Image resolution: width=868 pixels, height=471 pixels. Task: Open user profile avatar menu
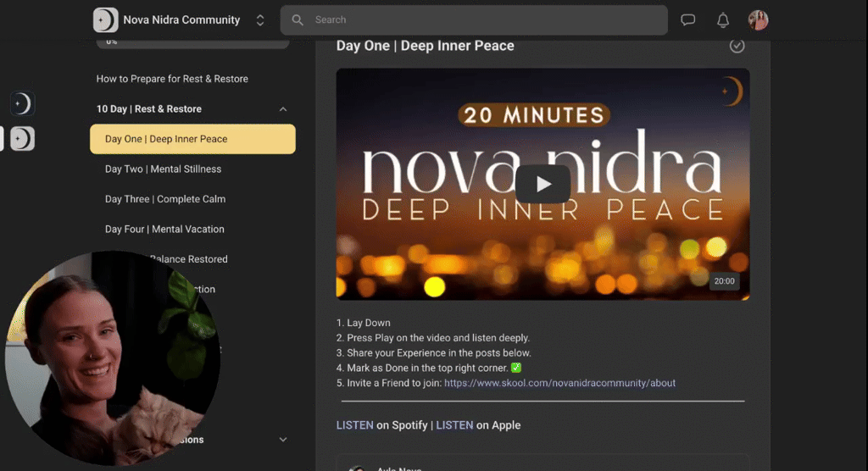click(x=758, y=20)
